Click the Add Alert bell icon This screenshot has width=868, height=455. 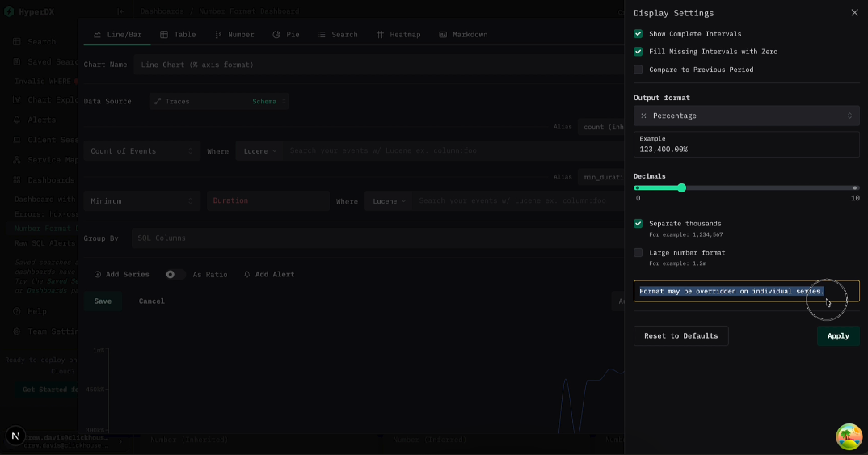(x=246, y=275)
